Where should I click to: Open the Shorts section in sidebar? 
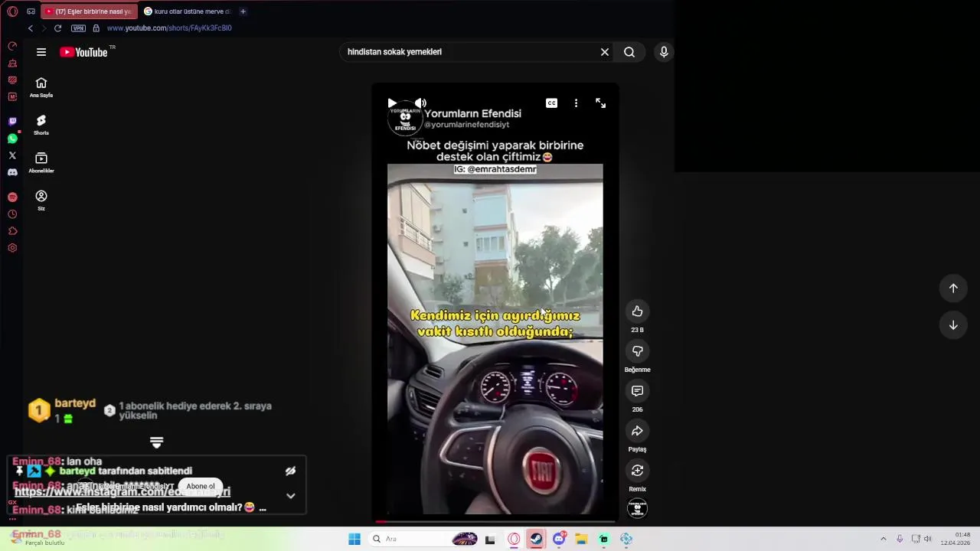coord(41,125)
